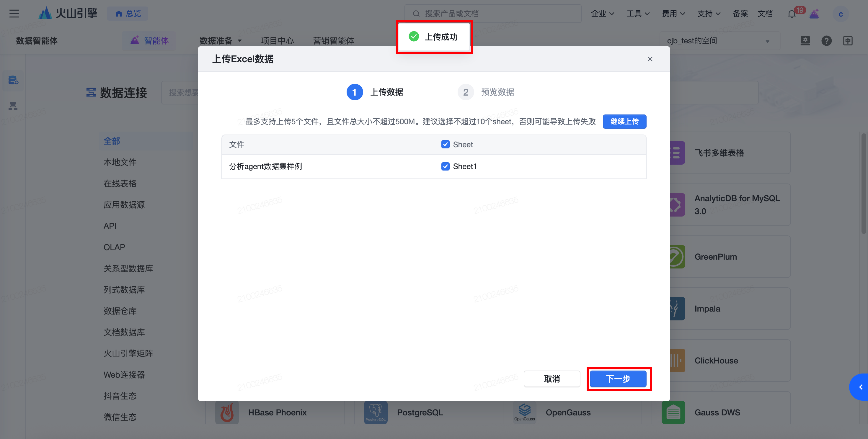Expand the 企业 dropdown

tap(602, 14)
